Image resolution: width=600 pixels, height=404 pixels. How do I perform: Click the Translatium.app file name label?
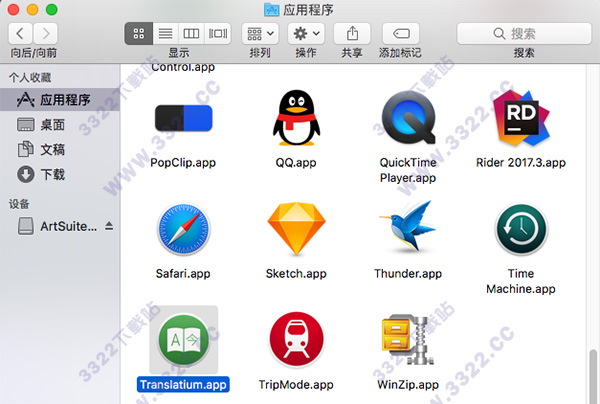click(183, 384)
